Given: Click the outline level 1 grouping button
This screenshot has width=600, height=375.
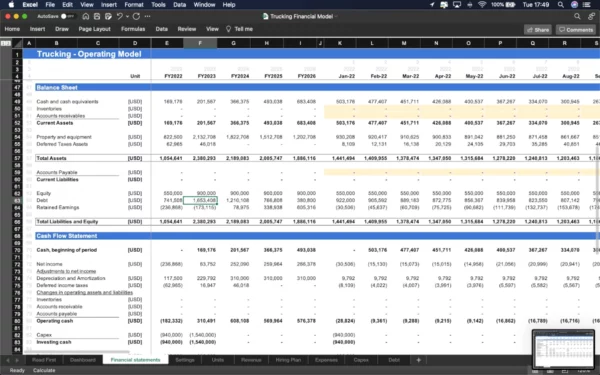Looking at the screenshot, I should click(x=3, y=44).
